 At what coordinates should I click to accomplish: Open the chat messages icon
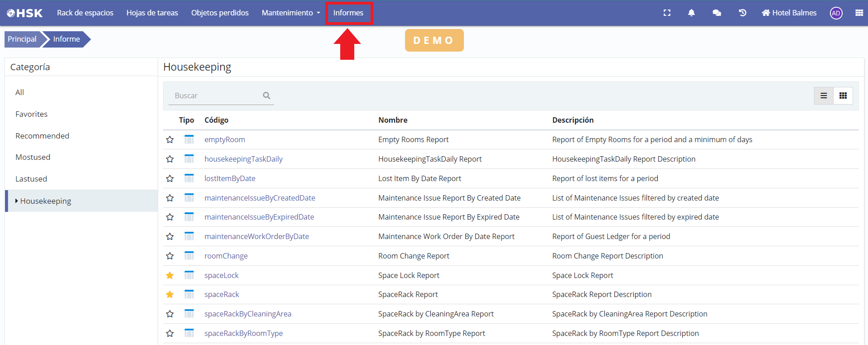pyautogui.click(x=717, y=13)
